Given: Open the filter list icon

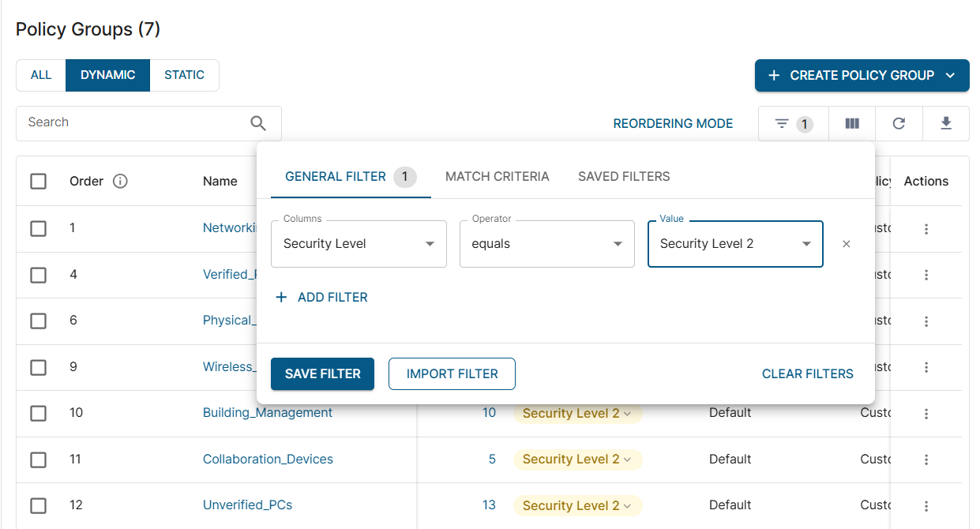Looking at the screenshot, I should pyautogui.click(x=782, y=124).
